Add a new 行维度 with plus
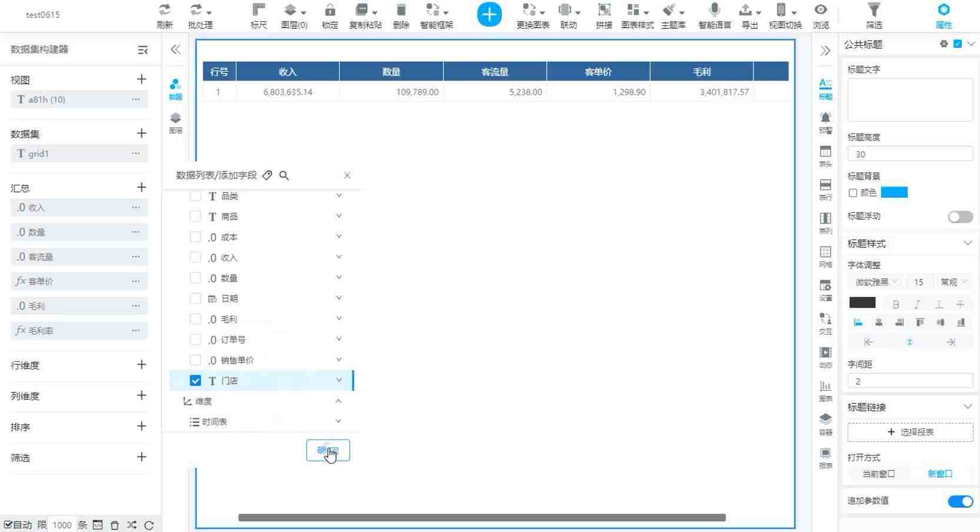 (141, 365)
